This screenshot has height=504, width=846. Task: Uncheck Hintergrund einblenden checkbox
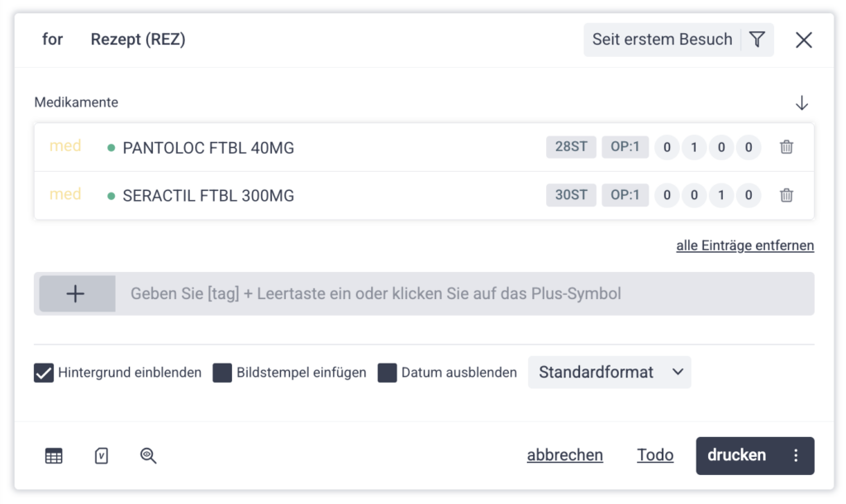click(x=44, y=373)
